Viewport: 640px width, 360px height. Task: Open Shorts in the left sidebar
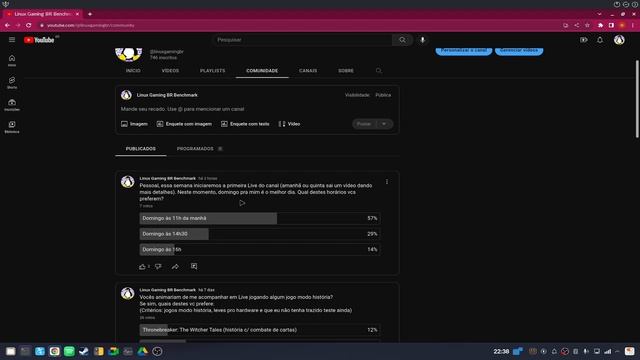(12, 82)
